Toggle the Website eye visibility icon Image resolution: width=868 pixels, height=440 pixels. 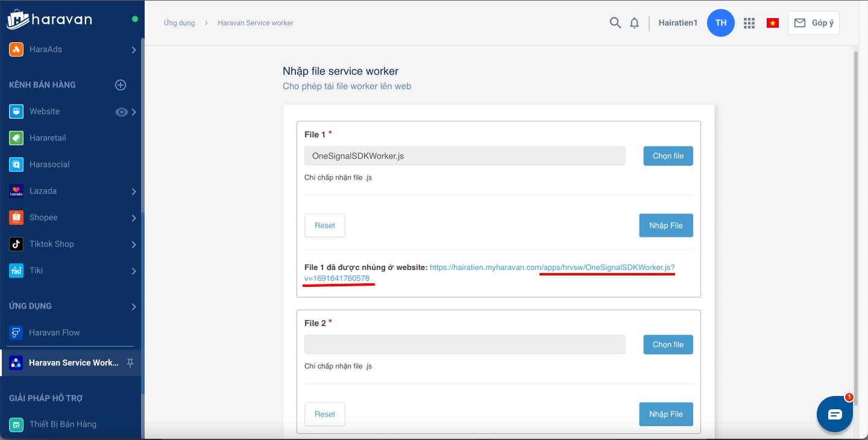coord(122,112)
